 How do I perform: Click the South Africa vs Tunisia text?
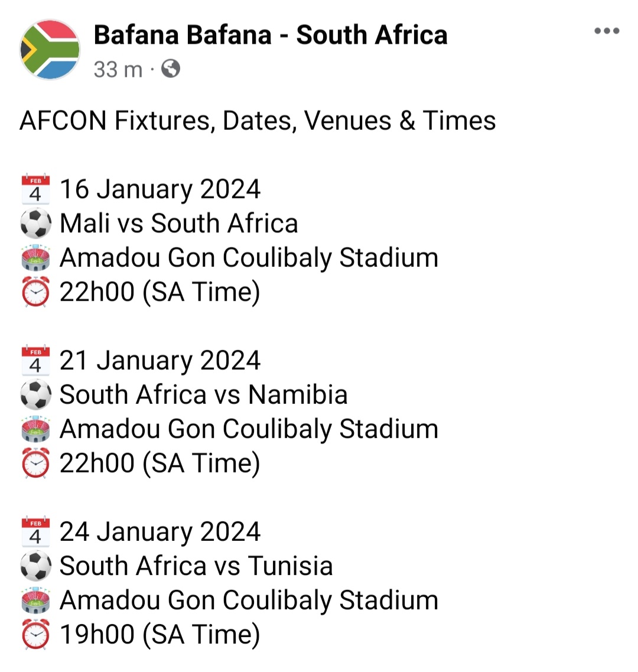[x=196, y=566]
